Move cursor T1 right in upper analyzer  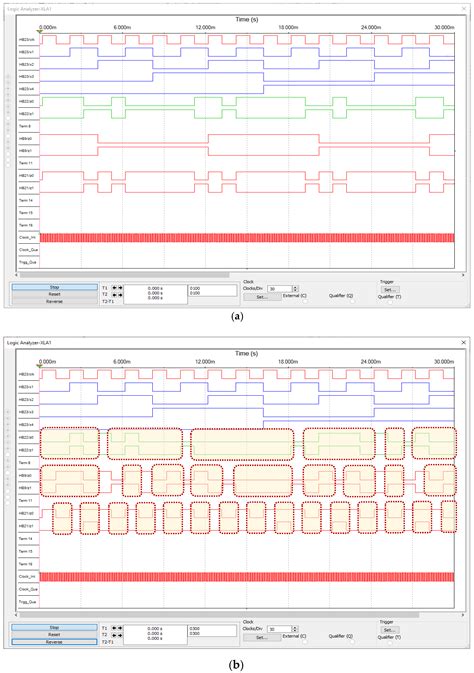[x=120, y=288]
